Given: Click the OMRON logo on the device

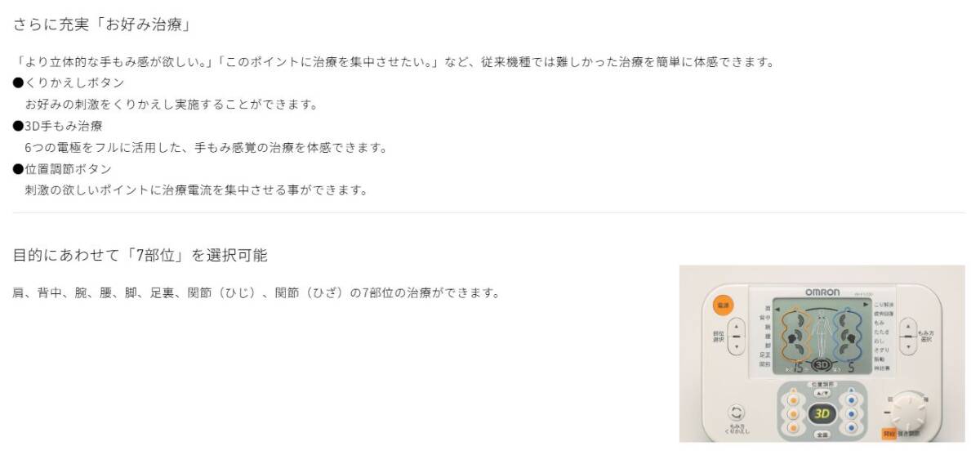Looking at the screenshot, I should coord(822,292).
